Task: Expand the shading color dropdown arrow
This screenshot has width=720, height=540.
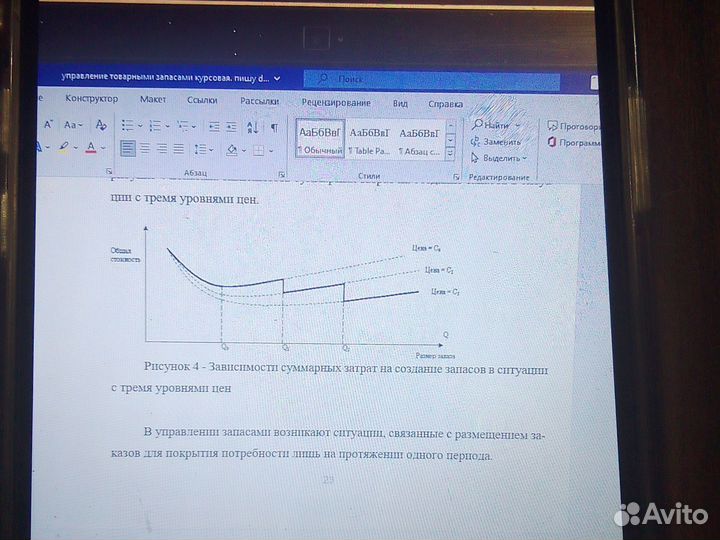Action: click(244, 150)
